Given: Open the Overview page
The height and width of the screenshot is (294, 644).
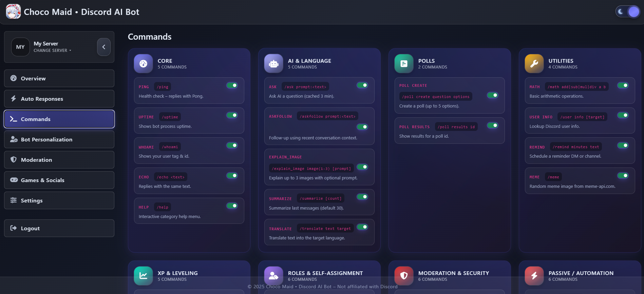Looking at the screenshot, I should pos(59,78).
